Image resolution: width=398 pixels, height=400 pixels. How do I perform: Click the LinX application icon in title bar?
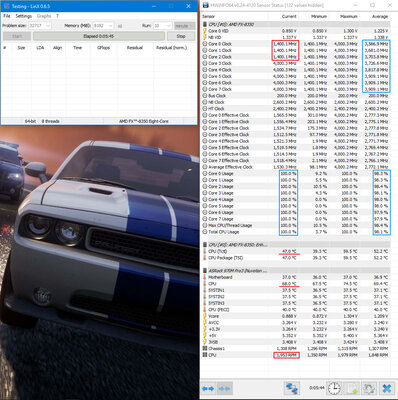pos(7,6)
